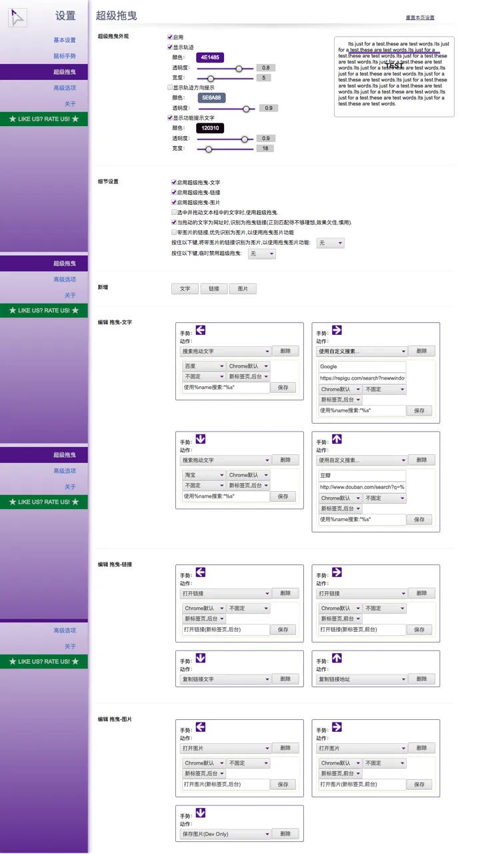Open 鼠标手势 in the sidebar
The image size is (504, 854).
[65, 56]
